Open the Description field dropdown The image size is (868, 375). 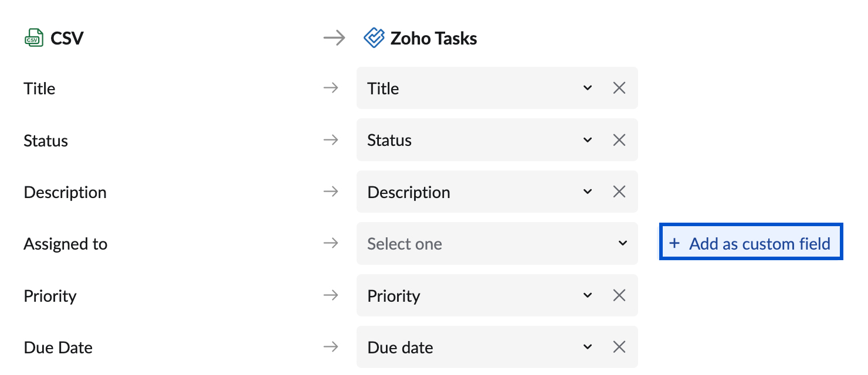click(587, 192)
